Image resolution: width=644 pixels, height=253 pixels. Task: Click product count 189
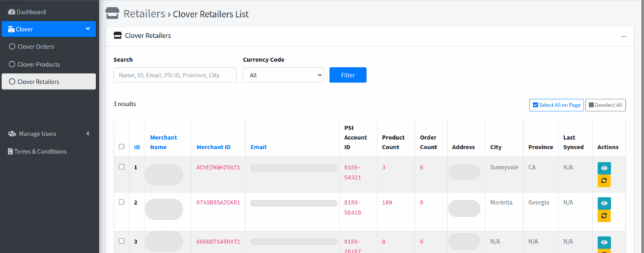point(387,203)
